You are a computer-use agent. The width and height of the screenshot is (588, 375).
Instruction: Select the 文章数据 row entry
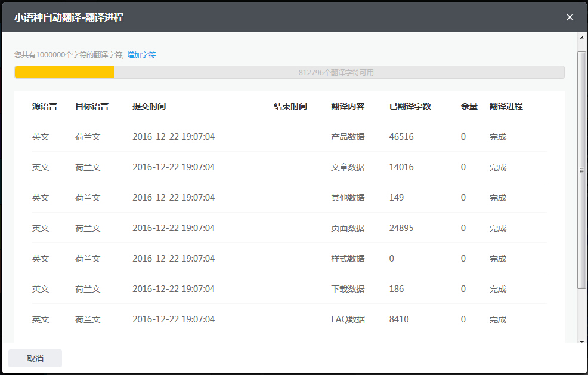[x=348, y=167]
